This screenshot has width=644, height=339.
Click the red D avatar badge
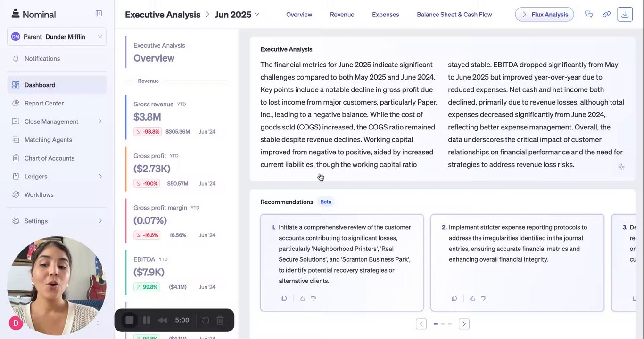click(16, 323)
